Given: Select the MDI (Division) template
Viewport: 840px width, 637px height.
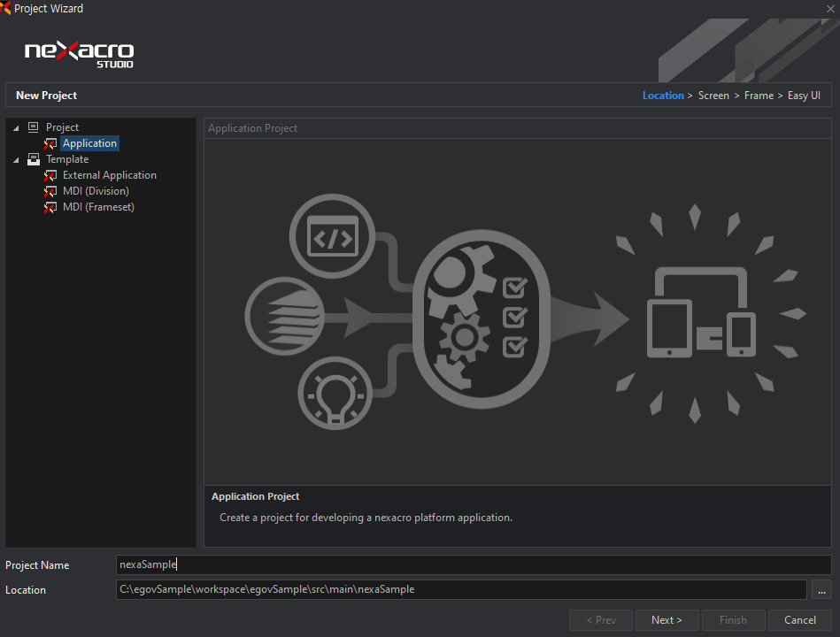Looking at the screenshot, I should [96, 191].
